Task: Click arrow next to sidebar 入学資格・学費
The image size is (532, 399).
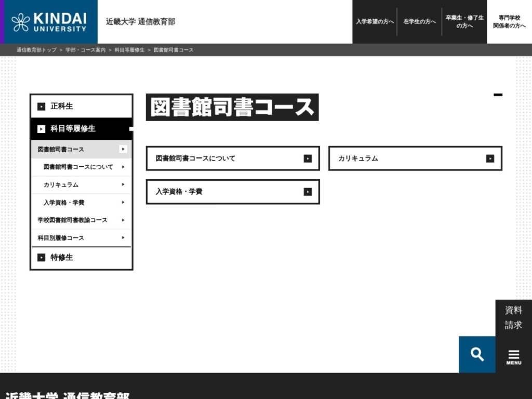Action: pos(123,202)
